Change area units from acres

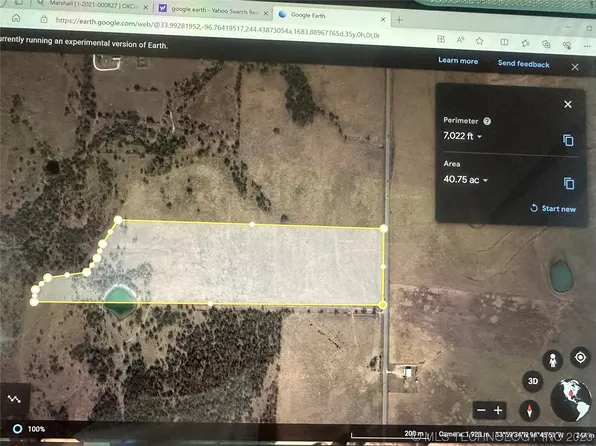[485, 180]
